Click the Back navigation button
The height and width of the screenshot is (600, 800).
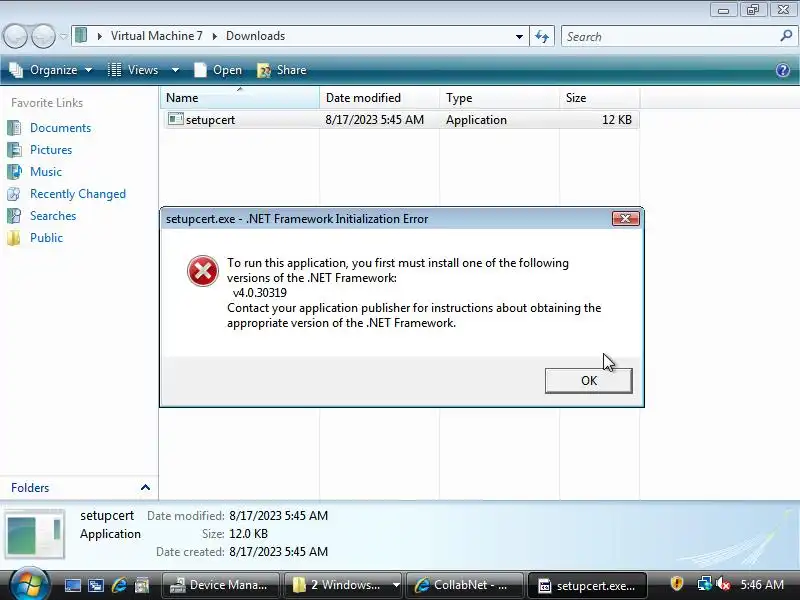(x=15, y=37)
